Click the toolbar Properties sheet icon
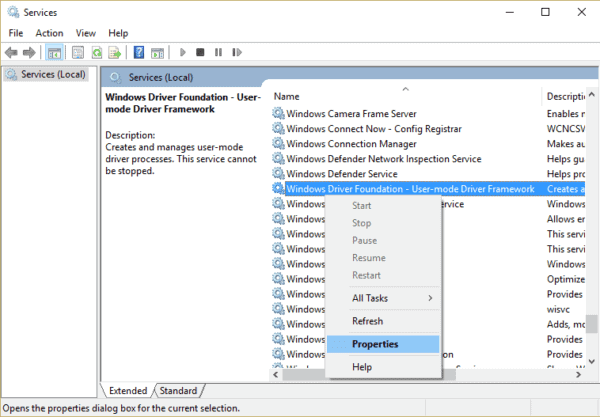 (76, 52)
